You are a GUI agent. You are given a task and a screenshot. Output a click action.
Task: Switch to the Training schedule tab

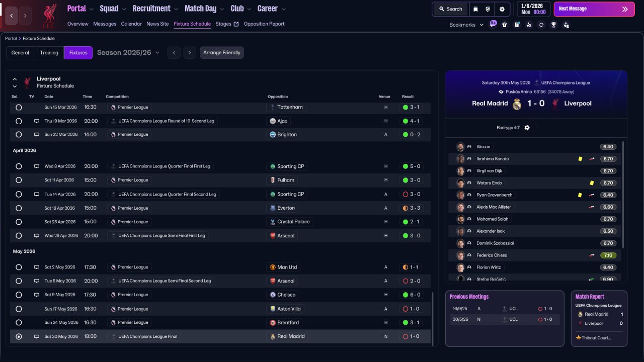click(49, 53)
